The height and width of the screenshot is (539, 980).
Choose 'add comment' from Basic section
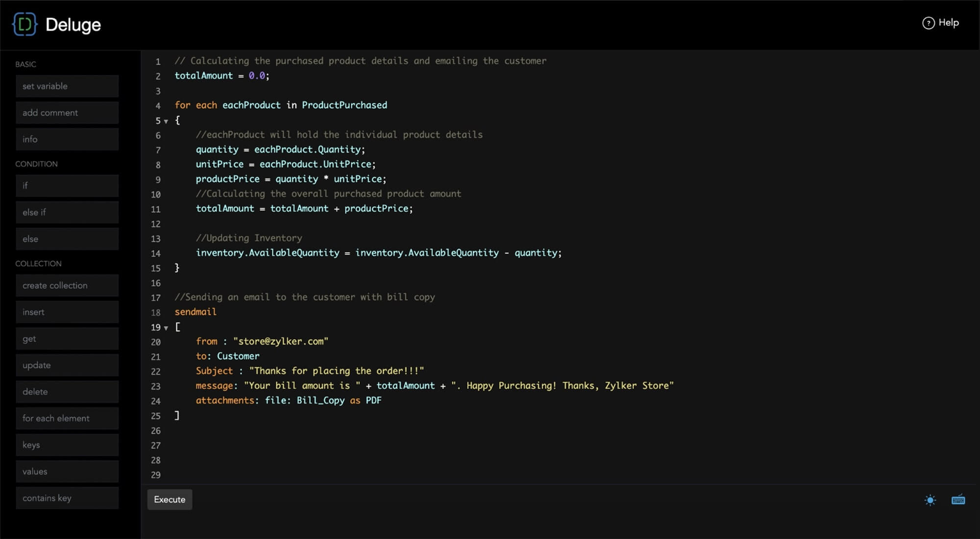click(x=67, y=113)
